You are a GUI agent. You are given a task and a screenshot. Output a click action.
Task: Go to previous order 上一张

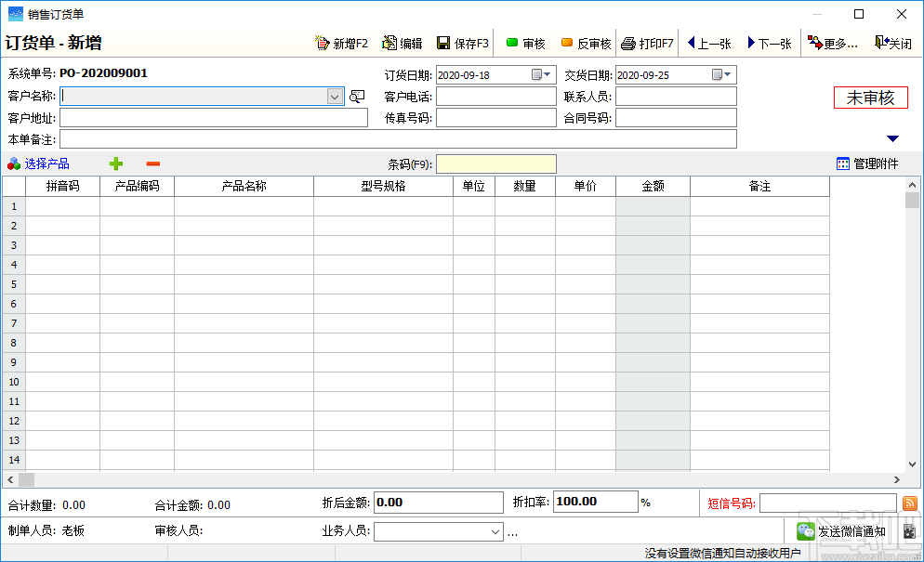tap(709, 43)
